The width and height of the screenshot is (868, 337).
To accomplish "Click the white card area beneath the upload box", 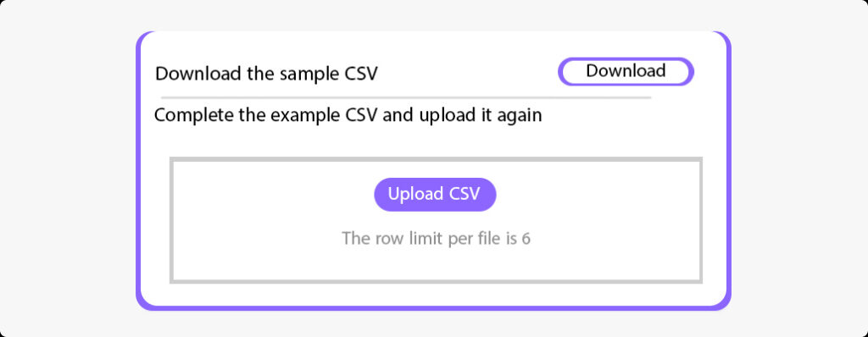I will coord(436,295).
